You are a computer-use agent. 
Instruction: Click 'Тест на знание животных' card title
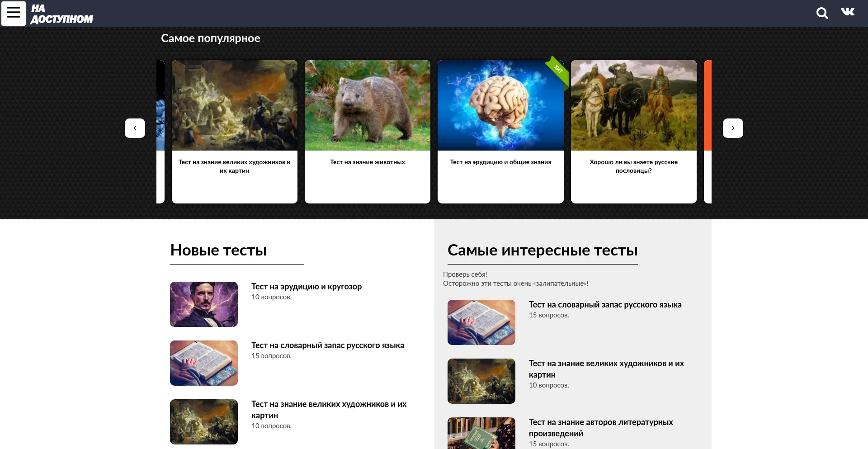pos(367,162)
